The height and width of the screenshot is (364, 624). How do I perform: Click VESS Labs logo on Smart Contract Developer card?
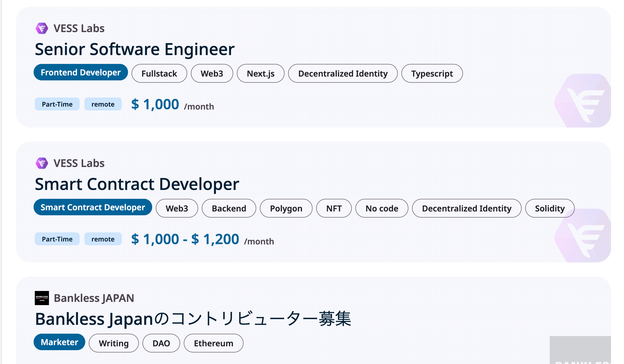tap(42, 163)
